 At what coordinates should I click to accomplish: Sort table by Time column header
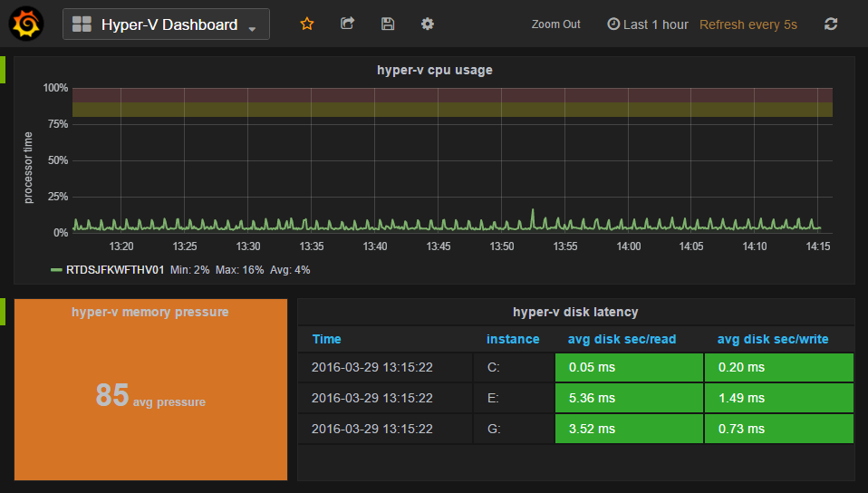click(x=326, y=339)
